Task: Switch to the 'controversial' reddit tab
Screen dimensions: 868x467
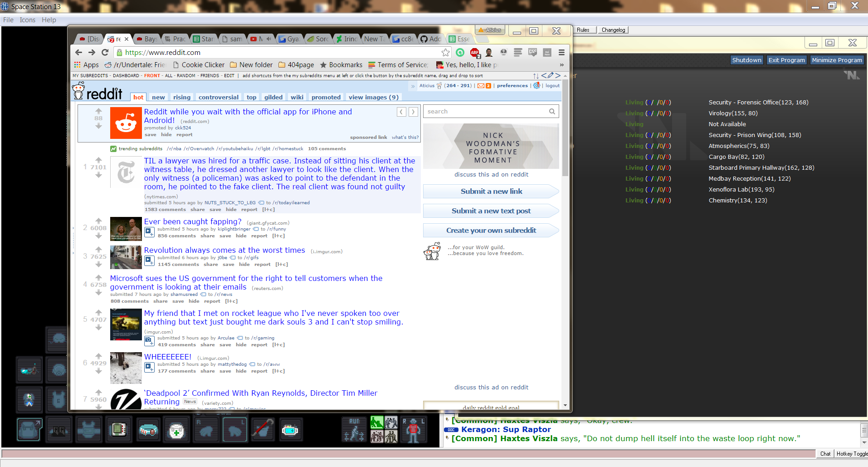Action: pyautogui.click(x=219, y=97)
